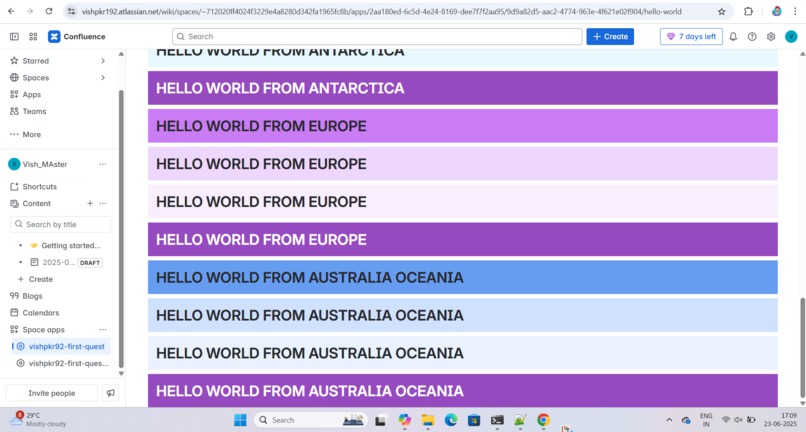Click the dark purple Australia Oceania banner

(x=463, y=391)
